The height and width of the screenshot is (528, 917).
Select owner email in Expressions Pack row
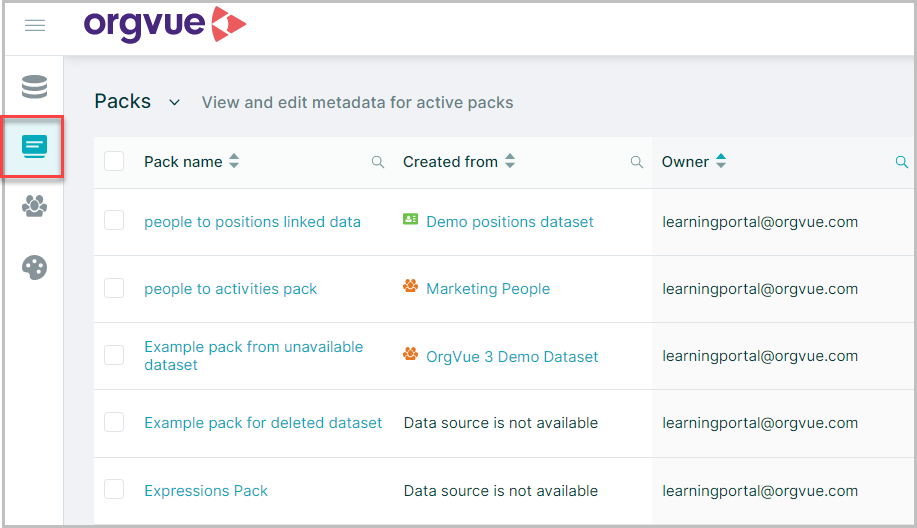(x=760, y=491)
